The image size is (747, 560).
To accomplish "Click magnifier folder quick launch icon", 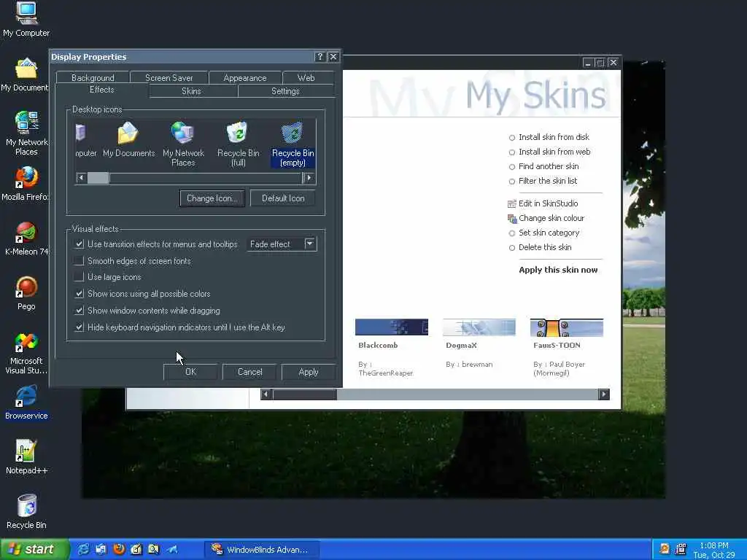I will [153, 549].
